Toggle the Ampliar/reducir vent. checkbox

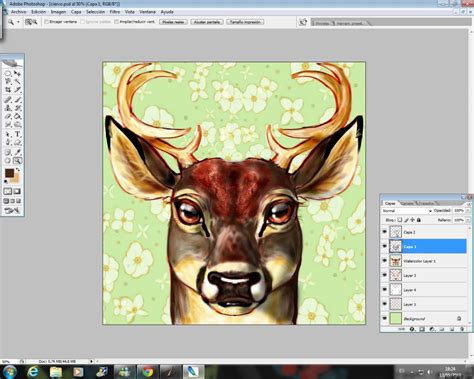116,22
